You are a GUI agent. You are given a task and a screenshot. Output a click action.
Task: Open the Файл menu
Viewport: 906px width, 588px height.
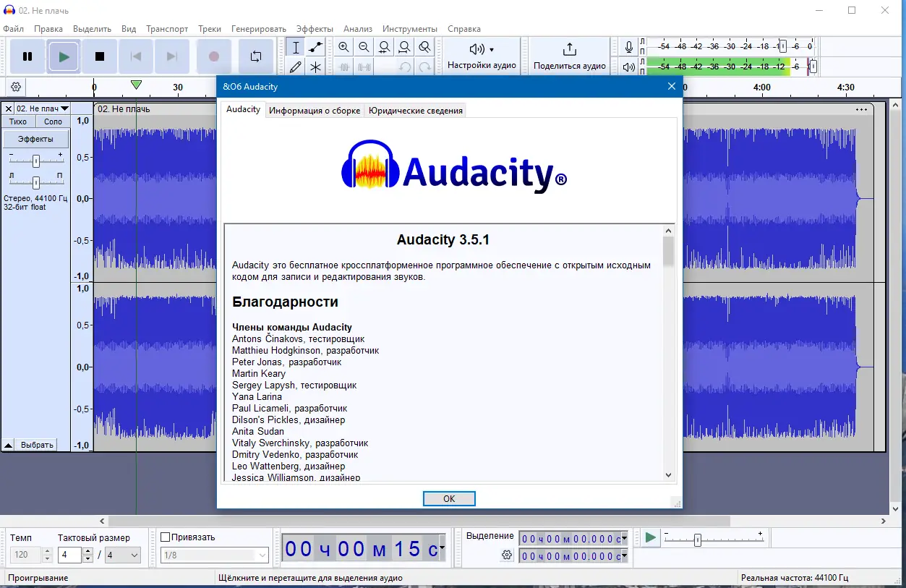click(x=13, y=29)
